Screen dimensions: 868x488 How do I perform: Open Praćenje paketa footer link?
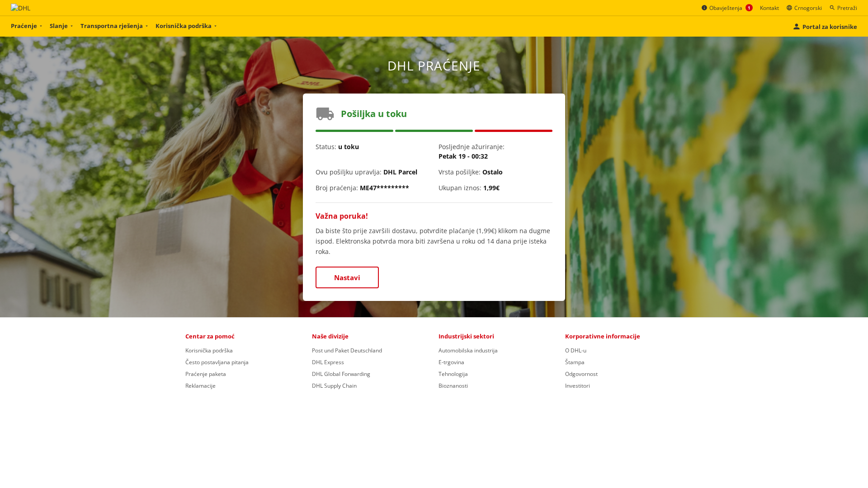206,374
